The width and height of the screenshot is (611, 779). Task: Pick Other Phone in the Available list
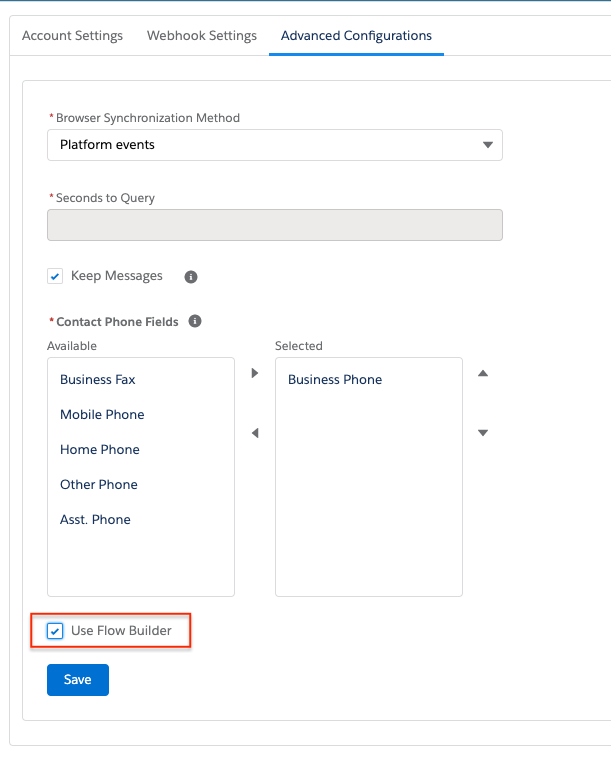(x=99, y=485)
